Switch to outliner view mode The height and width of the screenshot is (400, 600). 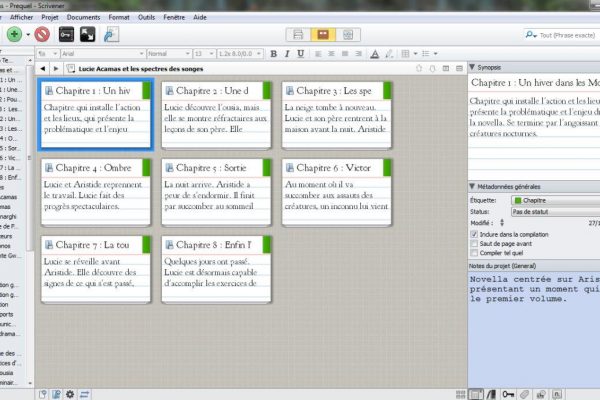(347, 33)
